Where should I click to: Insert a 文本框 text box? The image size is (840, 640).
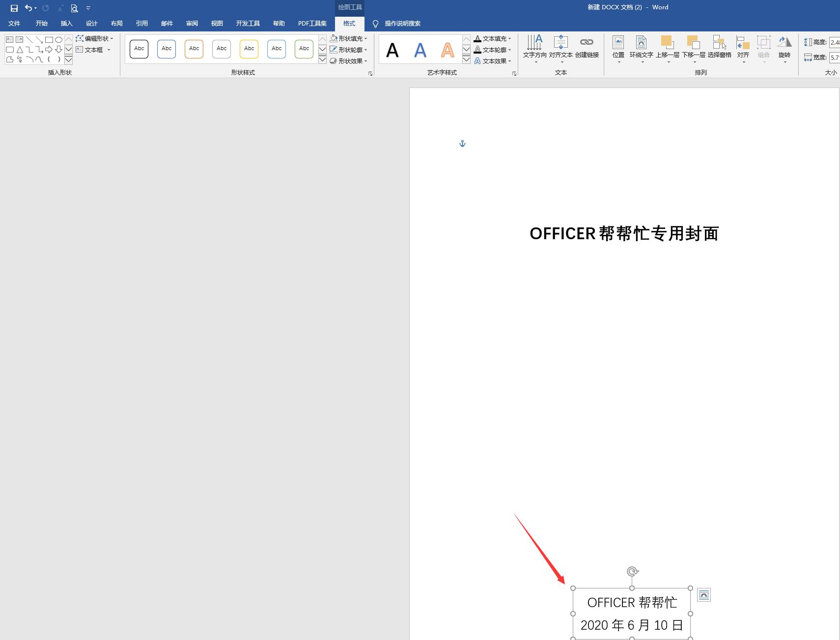[94, 49]
